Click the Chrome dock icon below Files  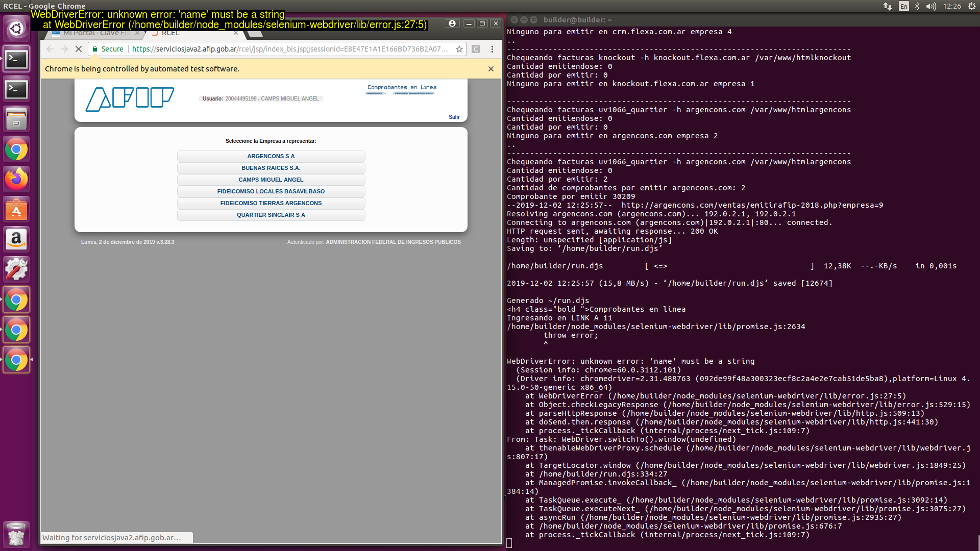tap(16, 149)
